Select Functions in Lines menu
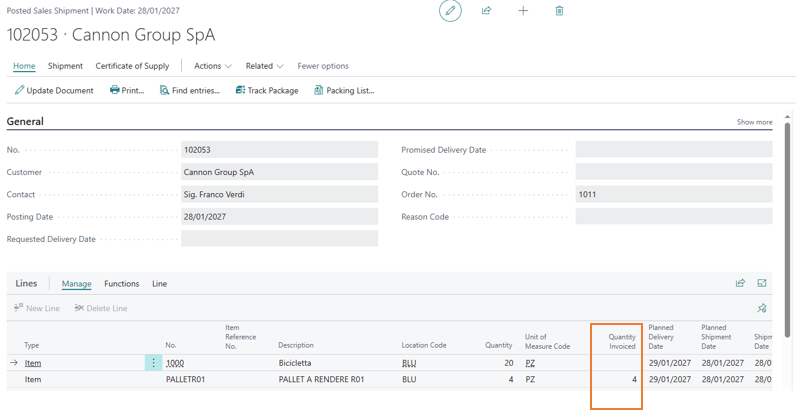The image size is (801, 418). pos(122,284)
